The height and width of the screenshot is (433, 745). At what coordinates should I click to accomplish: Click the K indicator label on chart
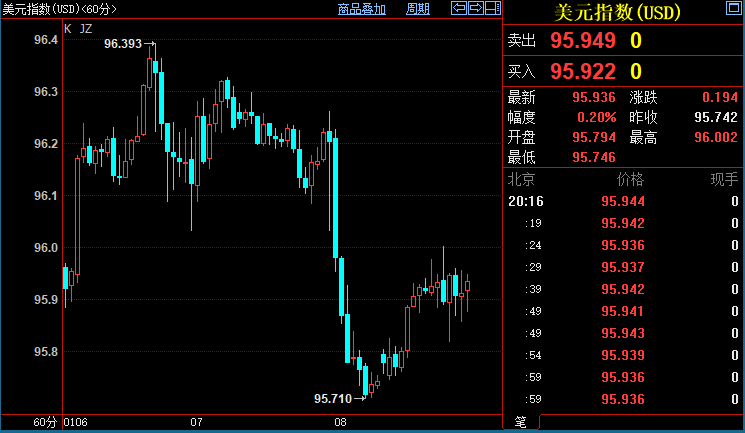point(68,29)
